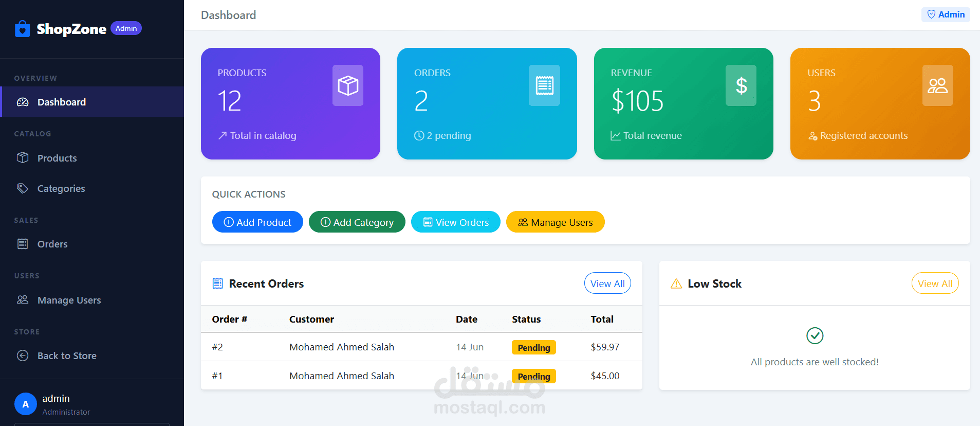Click the Add Category button
980x426 pixels.
[357, 222]
